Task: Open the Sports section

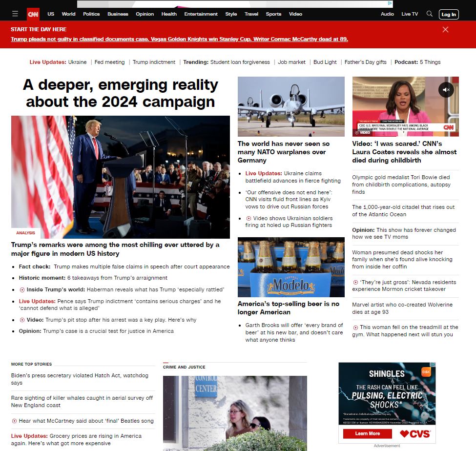Action: tap(273, 14)
